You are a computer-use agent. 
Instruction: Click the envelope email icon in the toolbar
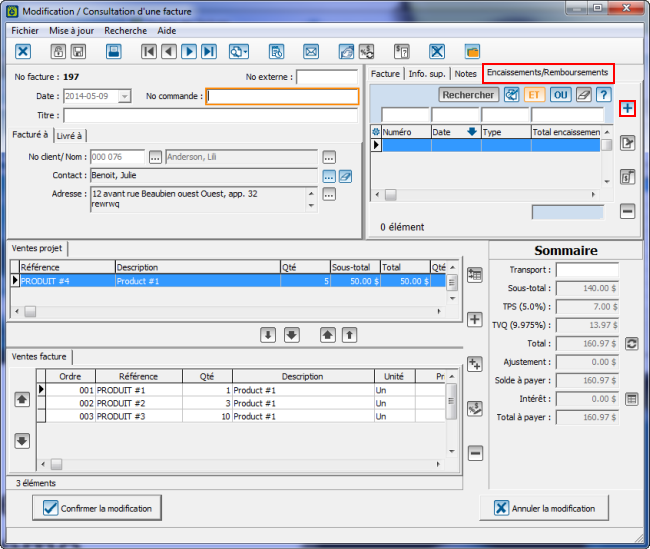tap(311, 52)
